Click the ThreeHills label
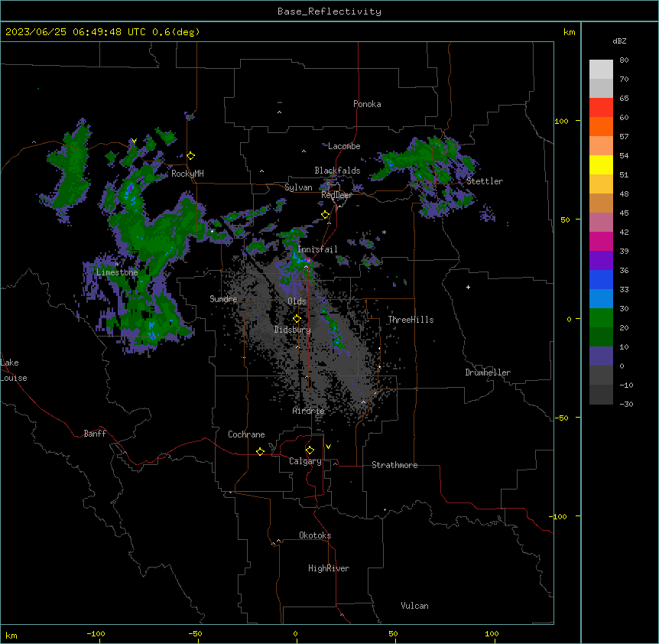The height and width of the screenshot is (644, 659). [x=411, y=320]
